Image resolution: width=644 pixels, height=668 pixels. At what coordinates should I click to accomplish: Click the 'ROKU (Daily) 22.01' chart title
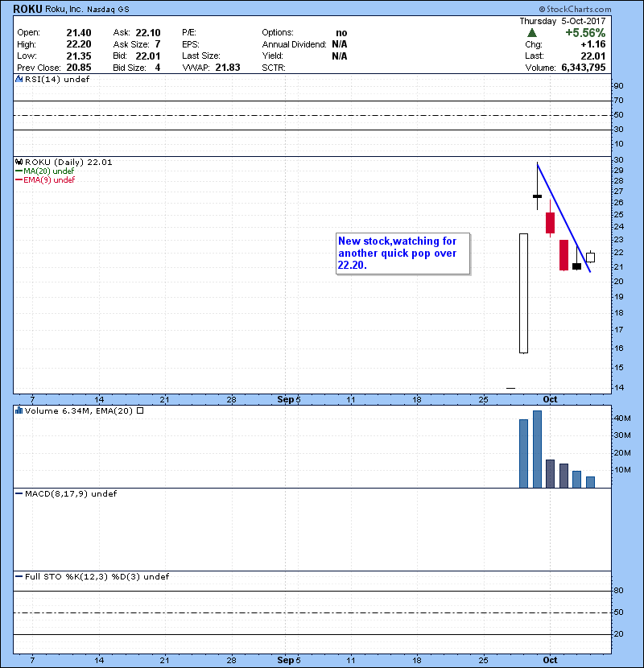coord(68,163)
